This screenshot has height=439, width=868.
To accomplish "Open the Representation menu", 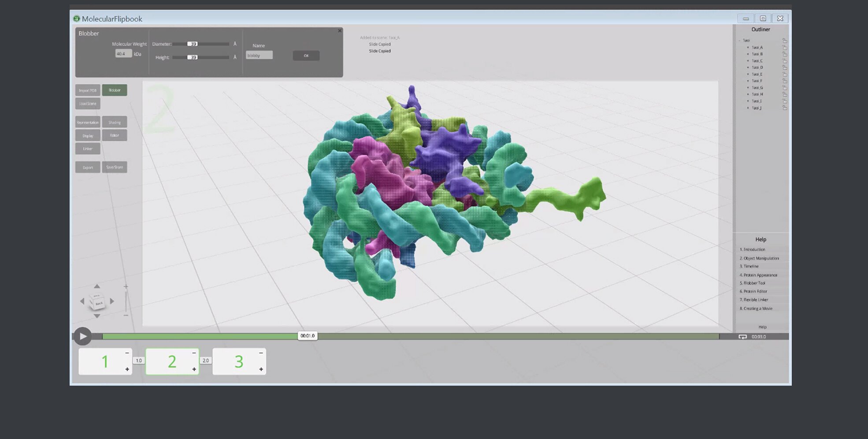I will click(88, 122).
